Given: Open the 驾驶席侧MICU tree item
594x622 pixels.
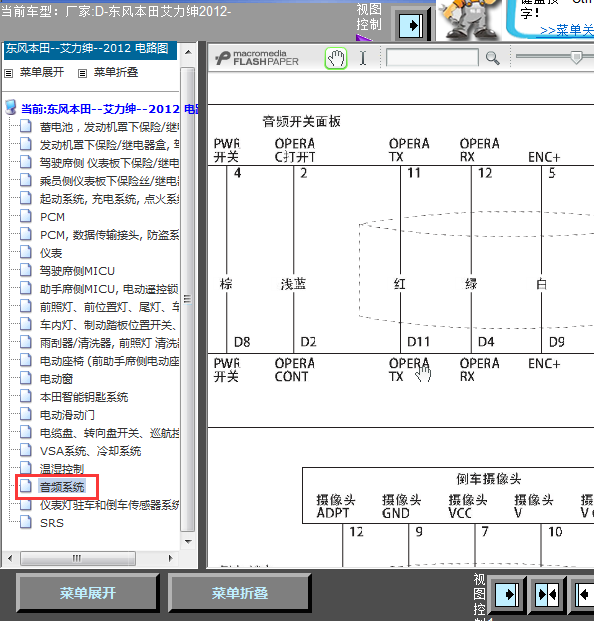Looking at the screenshot, I should [77, 271].
